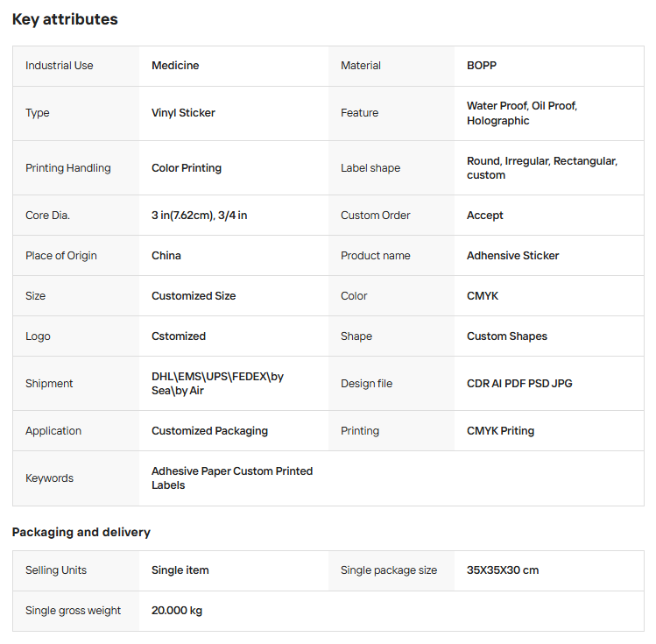Click the DHL\EMS\UPS\FEDEX shipment value
The image size is (656, 644).
217,384
